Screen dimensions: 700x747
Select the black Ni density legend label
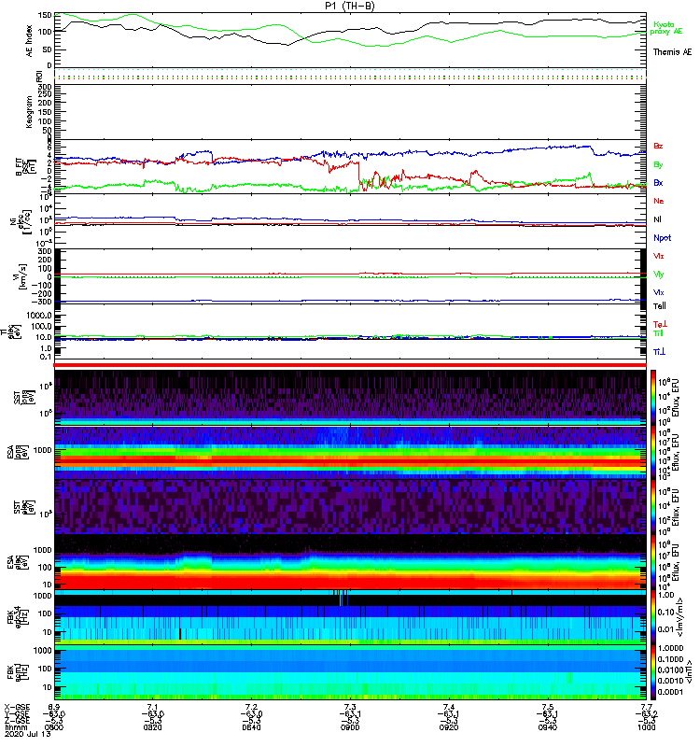tap(658, 219)
